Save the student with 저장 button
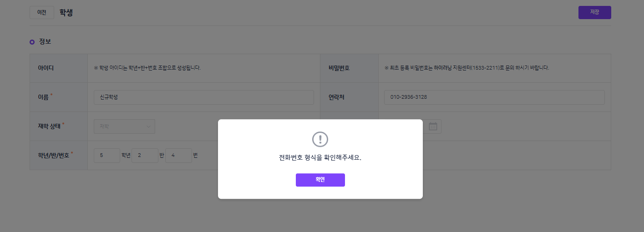 click(594, 12)
